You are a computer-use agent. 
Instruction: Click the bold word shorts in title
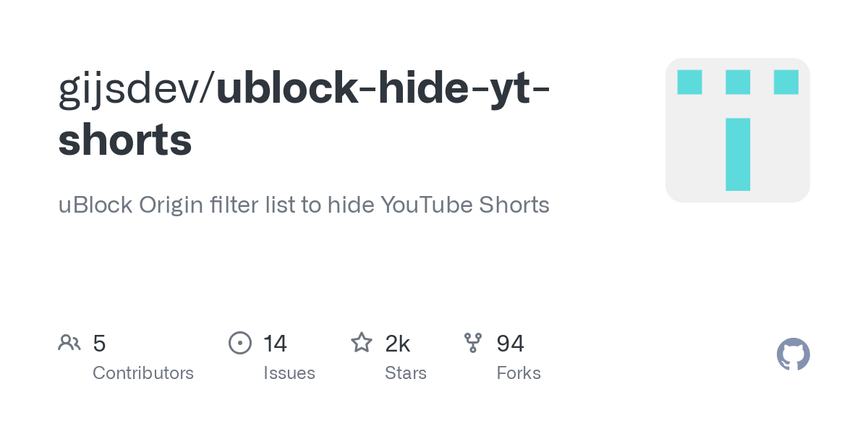(125, 140)
